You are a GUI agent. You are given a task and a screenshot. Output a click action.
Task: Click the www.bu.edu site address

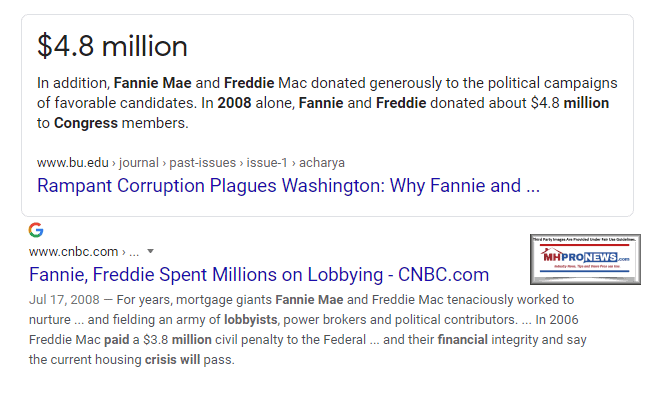pos(65,162)
